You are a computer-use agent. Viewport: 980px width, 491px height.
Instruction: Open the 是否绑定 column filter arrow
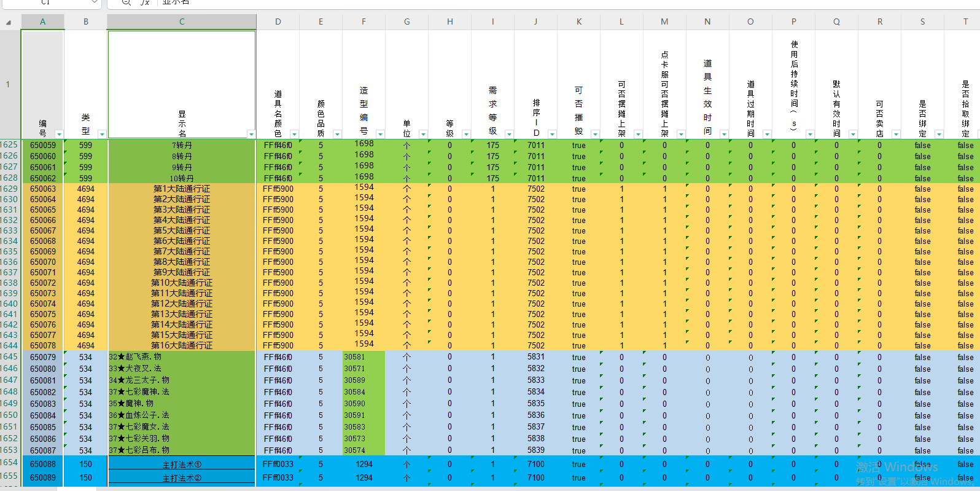[939, 134]
